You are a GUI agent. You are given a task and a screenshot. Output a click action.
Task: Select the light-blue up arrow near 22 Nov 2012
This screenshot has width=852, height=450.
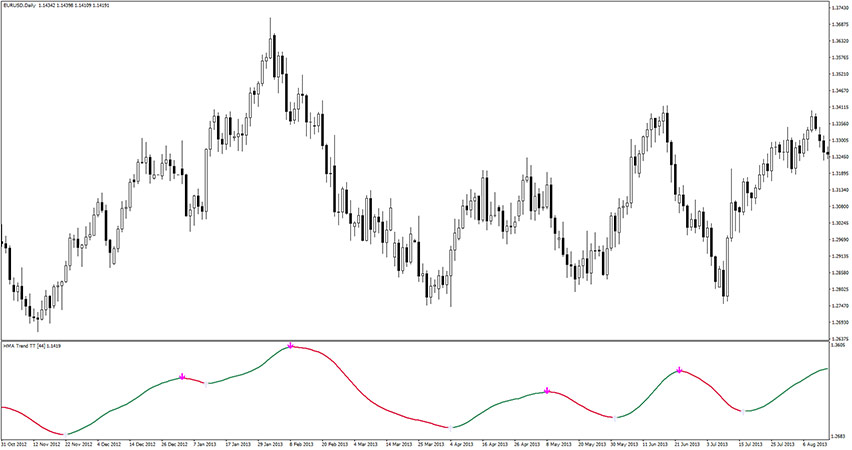(65, 435)
